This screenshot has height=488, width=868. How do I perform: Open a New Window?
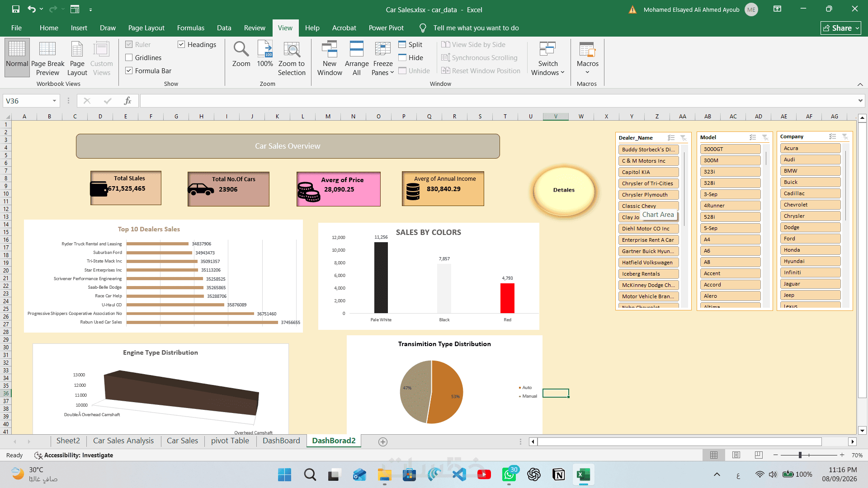point(330,59)
